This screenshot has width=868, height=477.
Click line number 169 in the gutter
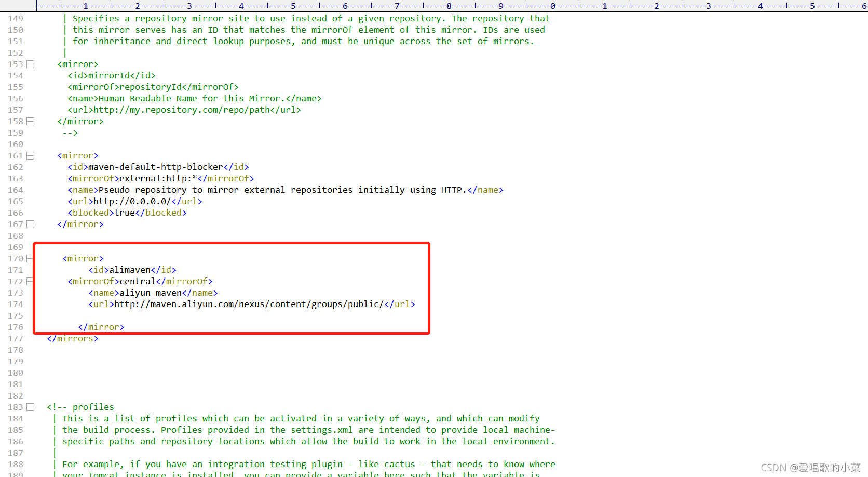pyautogui.click(x=16, y=247)
